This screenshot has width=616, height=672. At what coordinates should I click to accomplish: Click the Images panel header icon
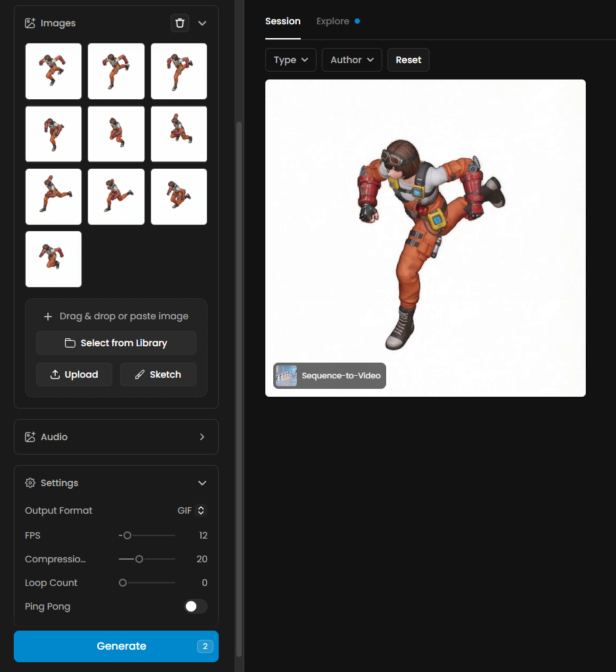pyautogui.click(x=30, y=23)
